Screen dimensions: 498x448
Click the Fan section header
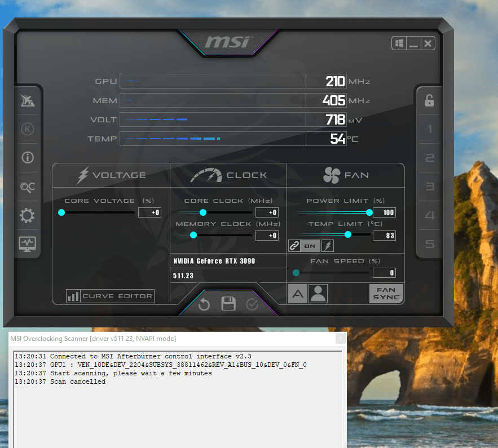[x=346, y=175]
